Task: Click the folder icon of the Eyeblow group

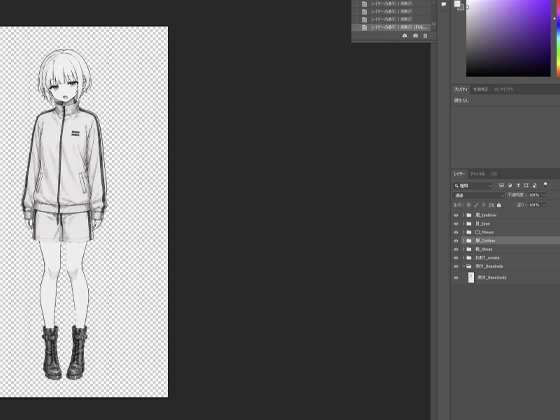Action: coord(469,215)
